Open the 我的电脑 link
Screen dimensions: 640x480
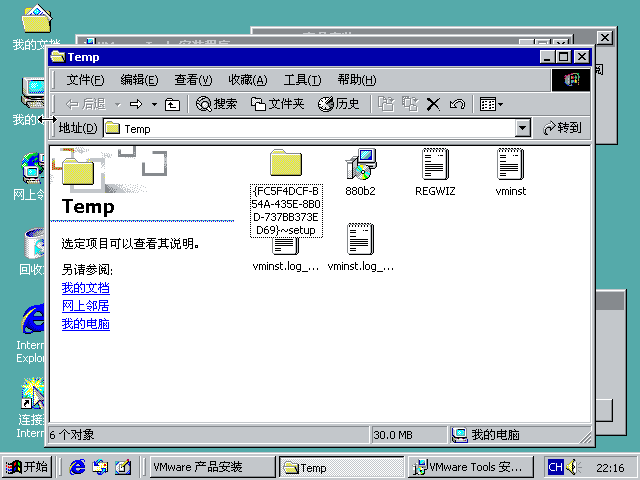[86, 324]
